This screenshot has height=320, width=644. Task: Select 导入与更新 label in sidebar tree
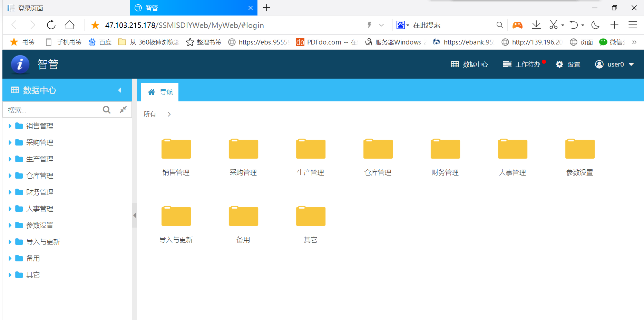pyautogui.click(x=43, y=242)
